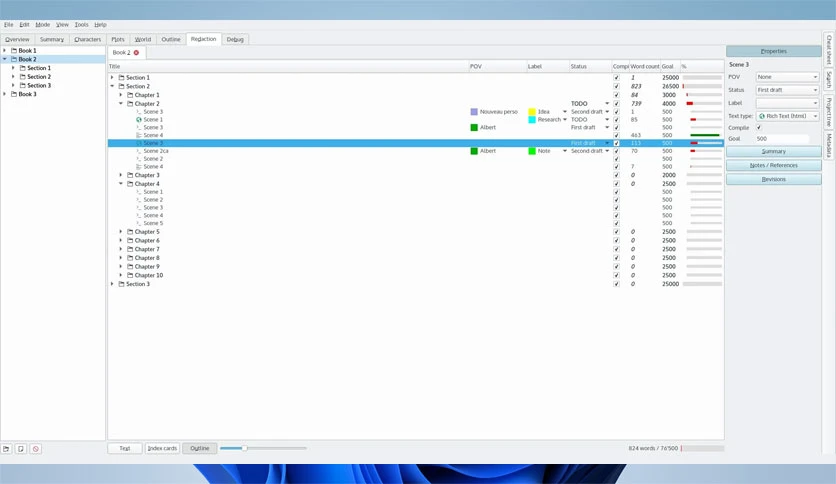836x484 pixels.
Task: Collapse Chapter 4 in the outline
Action: coord(121,184)
